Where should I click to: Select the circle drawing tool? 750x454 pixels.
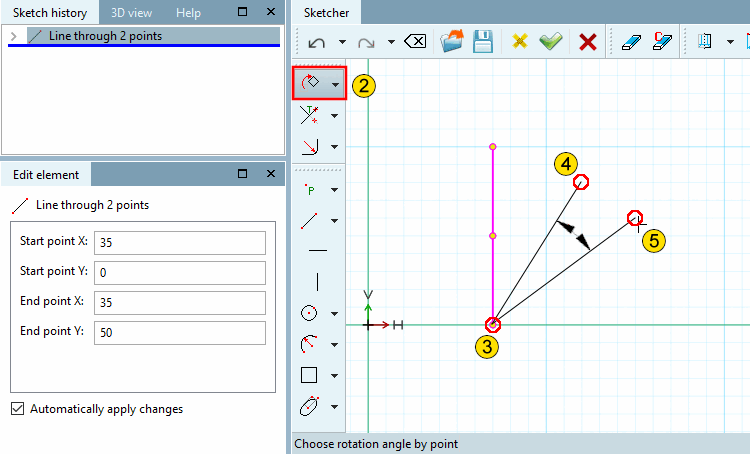click(309, 313)
